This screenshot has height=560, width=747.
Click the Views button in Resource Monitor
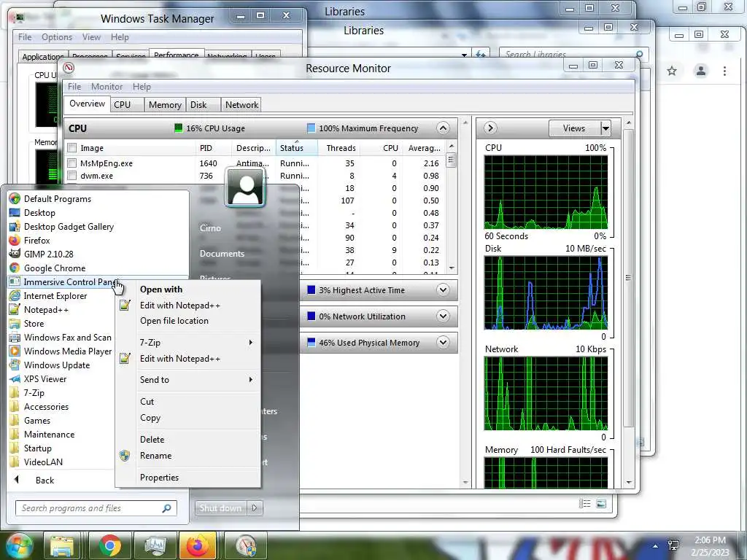[x=574, y=128]
